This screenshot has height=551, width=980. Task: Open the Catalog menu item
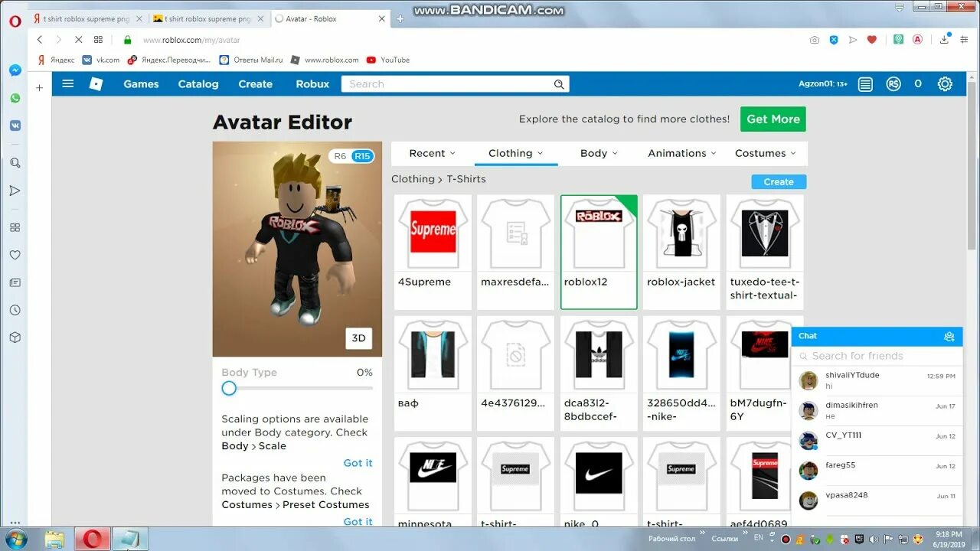coord(198,84)
